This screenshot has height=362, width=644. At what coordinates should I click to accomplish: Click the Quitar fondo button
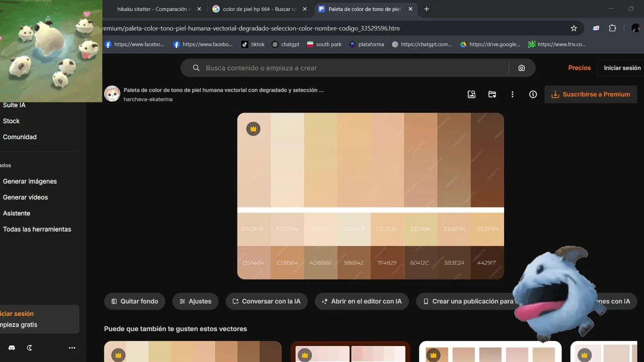coord(134,301)
